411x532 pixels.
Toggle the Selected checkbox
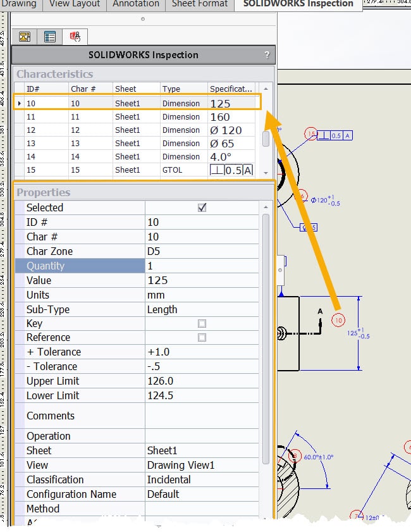pos(202,207)
